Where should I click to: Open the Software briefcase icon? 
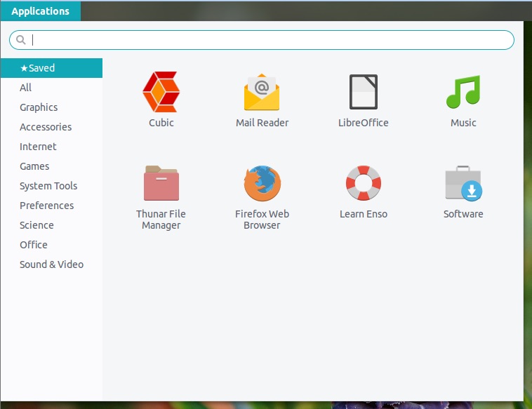point(463,183)
